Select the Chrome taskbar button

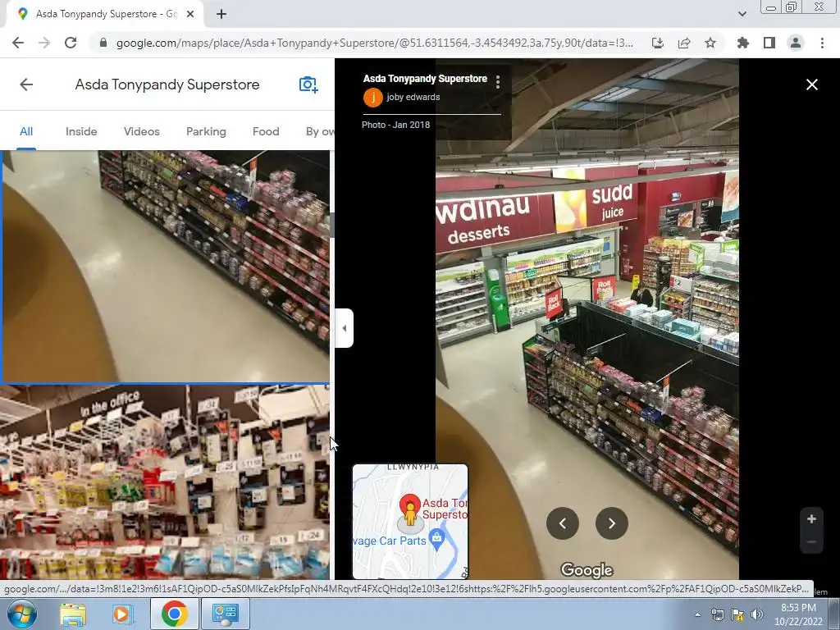click(x=175, y=614)
